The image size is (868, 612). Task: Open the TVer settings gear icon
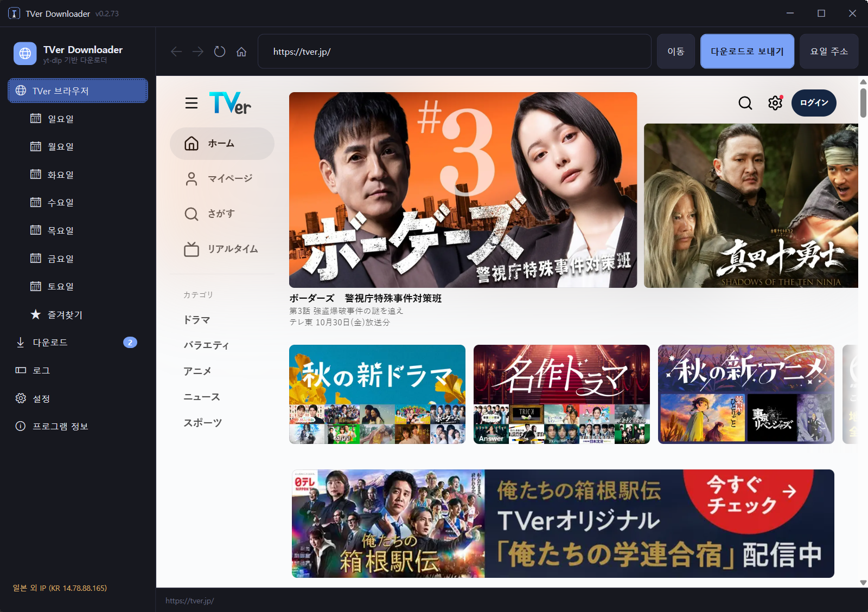(775, 103)
